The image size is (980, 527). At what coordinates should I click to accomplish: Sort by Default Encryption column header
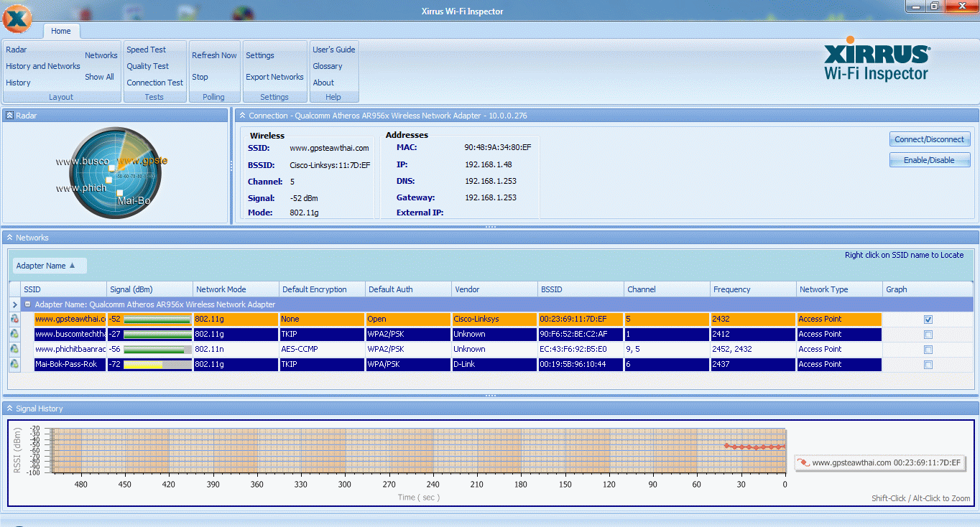[323, 289]
